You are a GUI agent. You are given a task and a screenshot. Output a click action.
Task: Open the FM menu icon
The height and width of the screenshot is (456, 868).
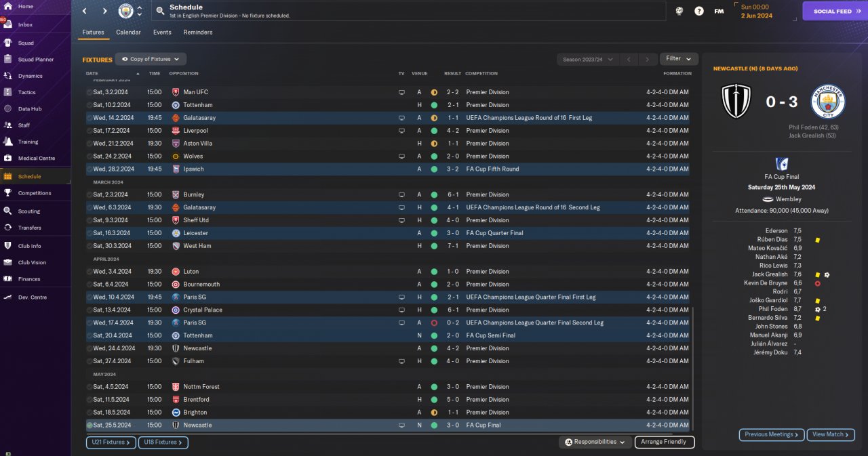click(719, 12)
